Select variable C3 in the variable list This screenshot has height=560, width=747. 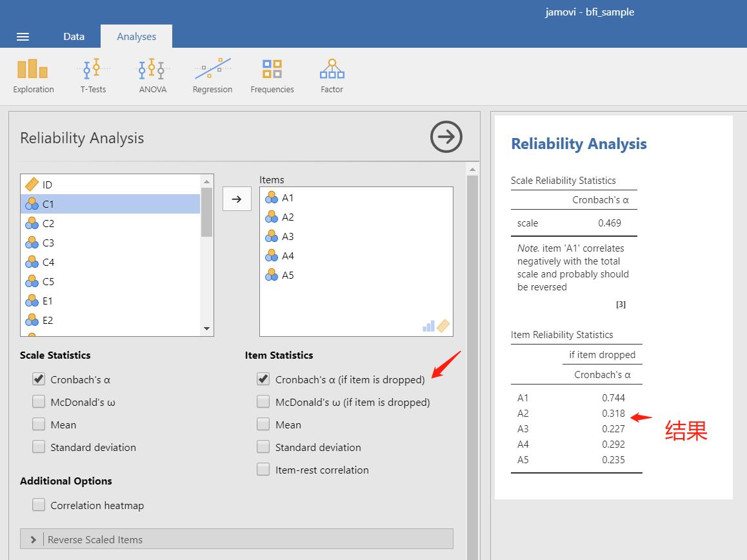click(x=110, y=243)
